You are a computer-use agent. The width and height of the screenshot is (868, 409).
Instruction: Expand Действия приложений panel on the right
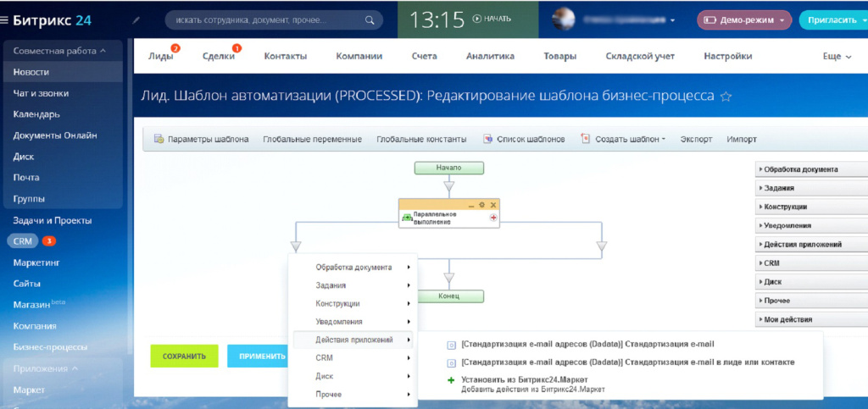point(811,244)
